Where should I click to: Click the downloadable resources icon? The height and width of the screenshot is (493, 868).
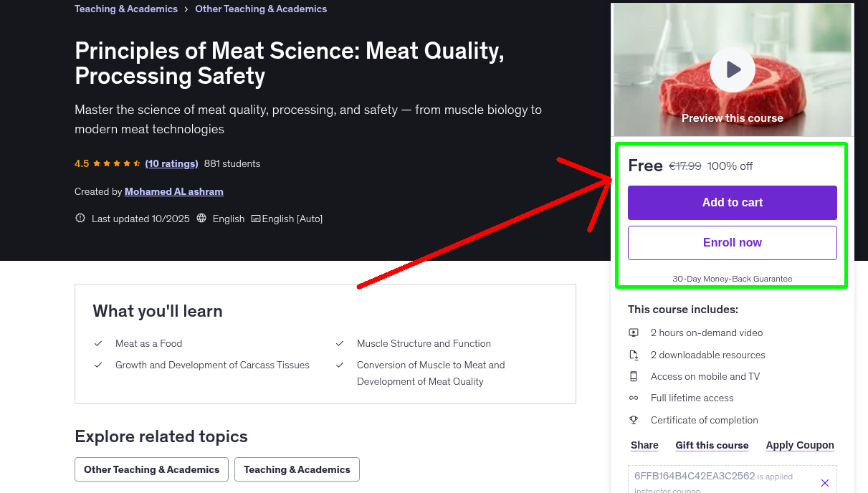[634, 354]
